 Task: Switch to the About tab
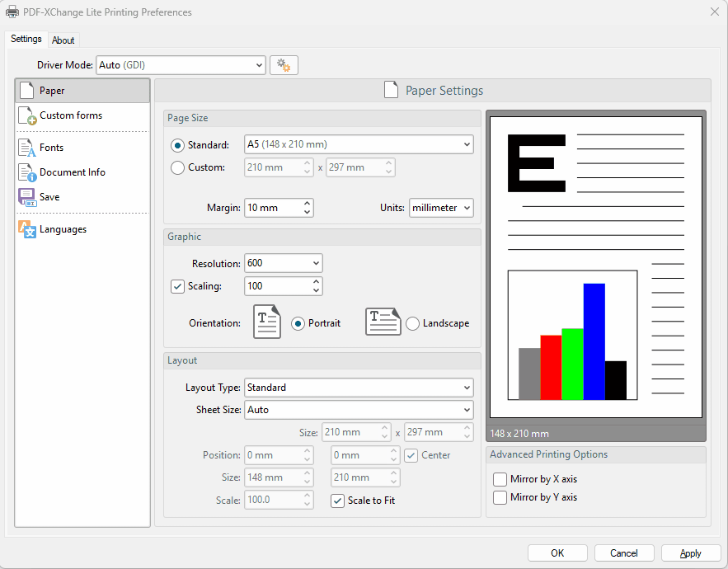click(63, 40)
